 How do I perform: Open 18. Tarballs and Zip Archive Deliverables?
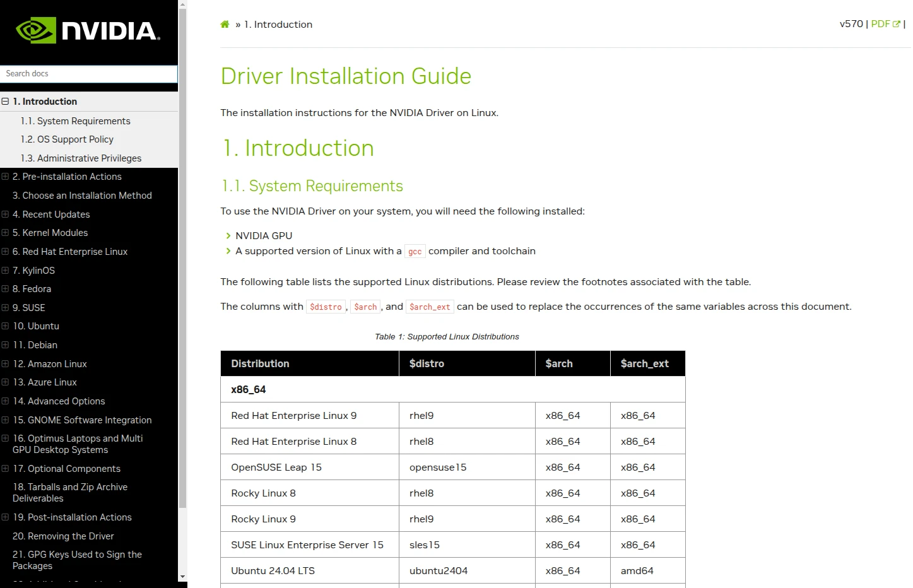(x=69, y=493)
